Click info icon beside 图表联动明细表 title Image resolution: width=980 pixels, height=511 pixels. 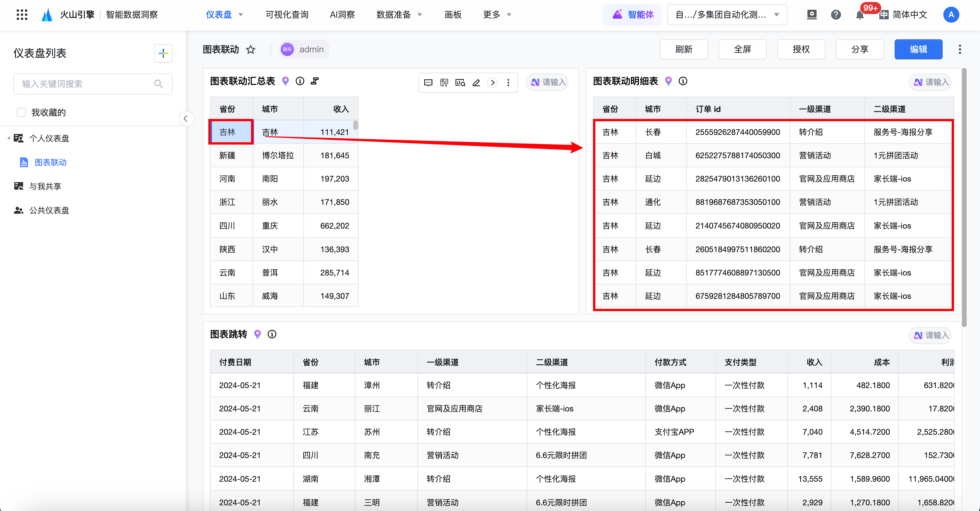click(x=683, y=81)
